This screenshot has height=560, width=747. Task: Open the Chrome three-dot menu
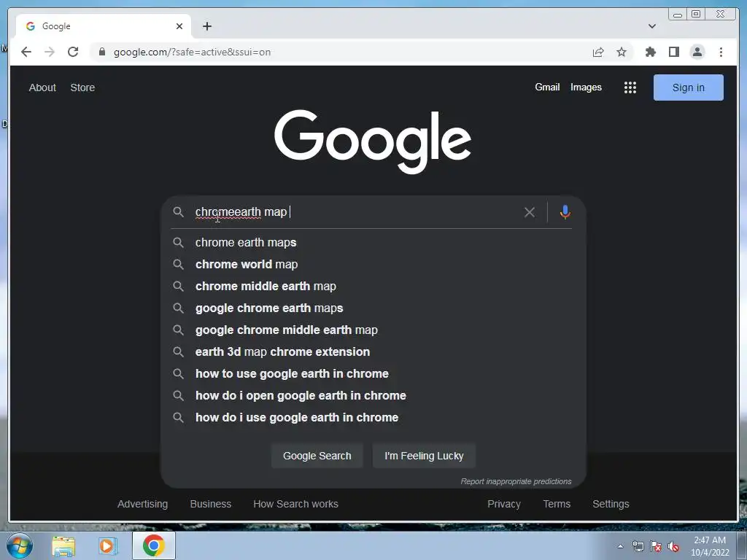(721, 52)
